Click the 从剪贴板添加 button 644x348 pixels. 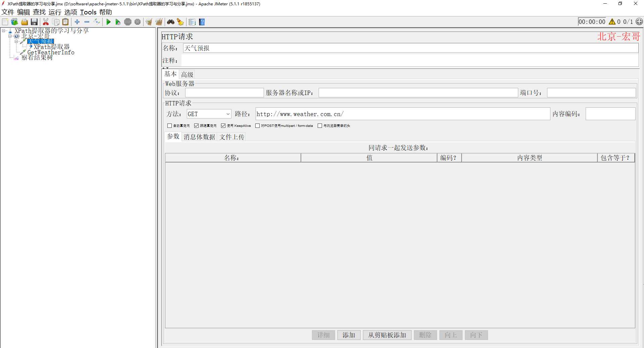click(x=387, y=335)
